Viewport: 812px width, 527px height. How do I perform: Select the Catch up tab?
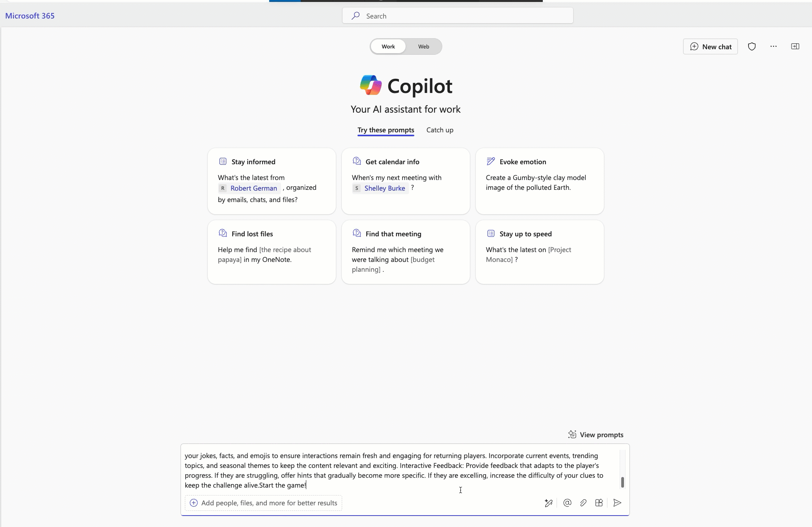[440, 130]
